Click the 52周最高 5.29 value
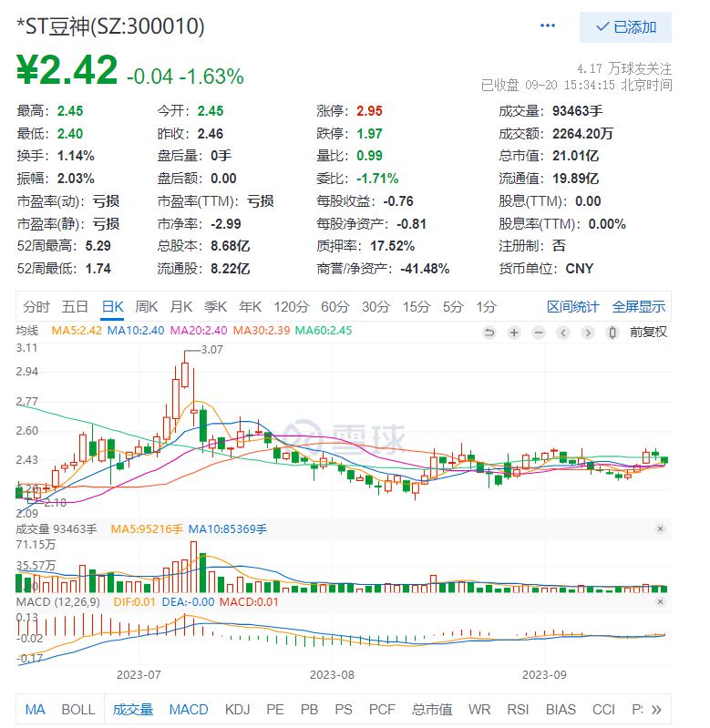710x728 pixels. (98, 246)
